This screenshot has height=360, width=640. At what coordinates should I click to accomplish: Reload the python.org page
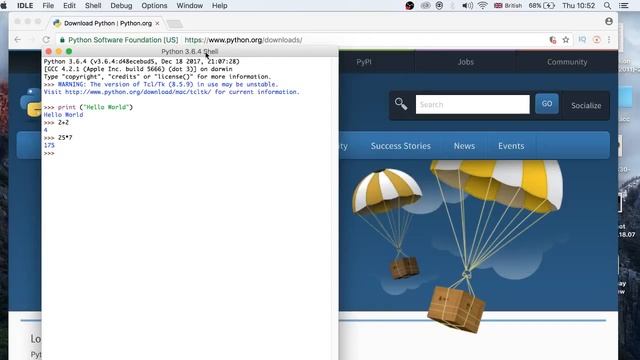coord(46,40)
